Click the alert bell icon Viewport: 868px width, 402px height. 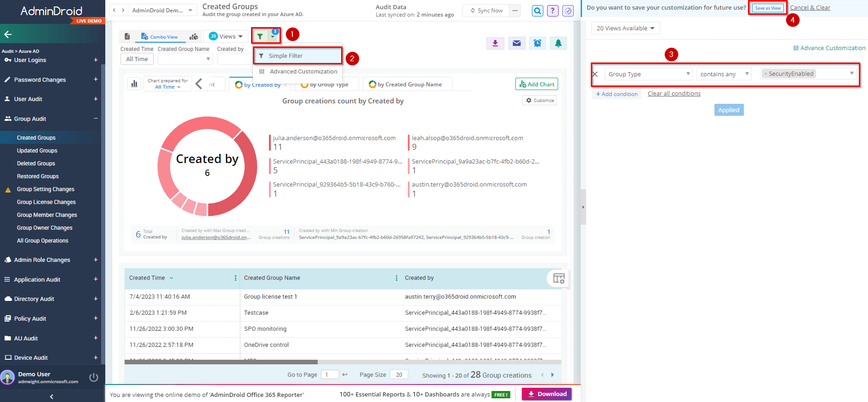pyautogui.click(x=558, y=43)
